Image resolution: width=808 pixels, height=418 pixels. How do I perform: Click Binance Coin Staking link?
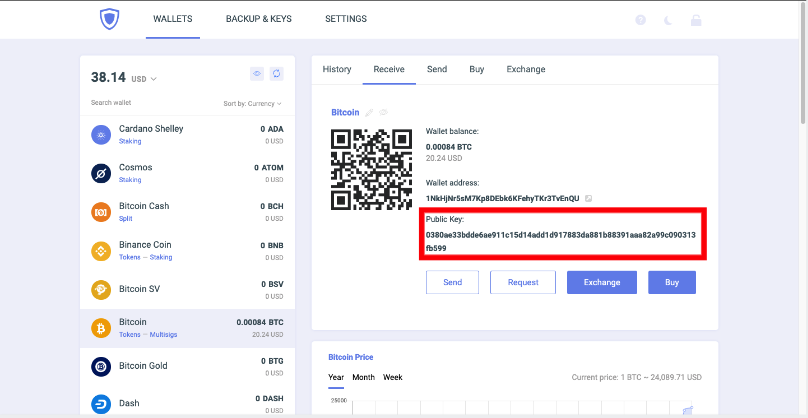(161, 257)
